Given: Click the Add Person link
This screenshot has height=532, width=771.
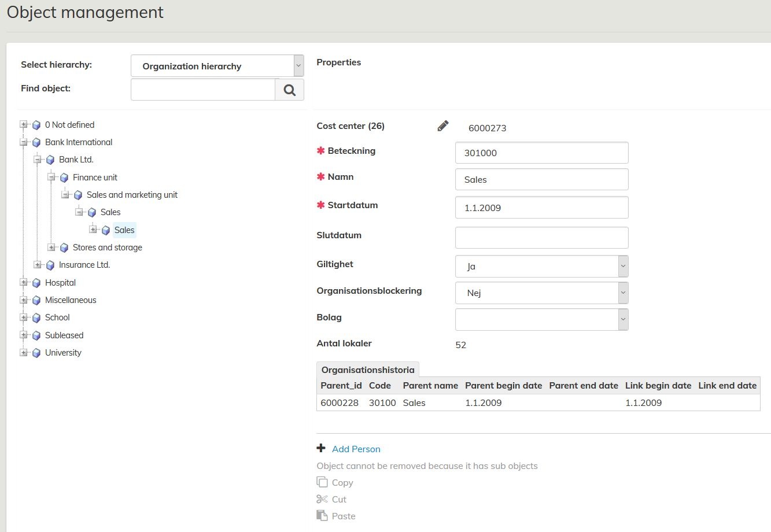Looking at the screenshot, I should pyautogui.click(x=356, y=449).
